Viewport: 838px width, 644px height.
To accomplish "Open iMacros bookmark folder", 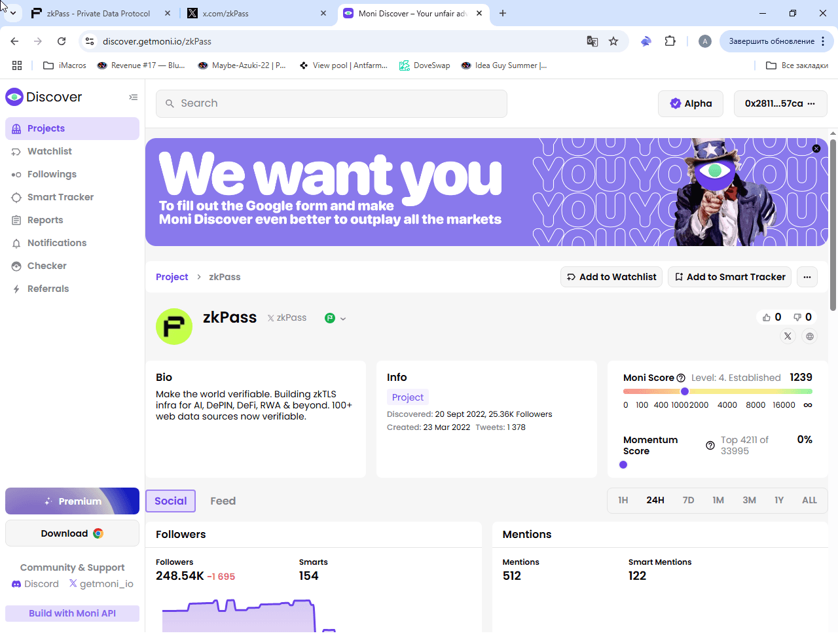I will pyautogui.click(x=65, y=65).
